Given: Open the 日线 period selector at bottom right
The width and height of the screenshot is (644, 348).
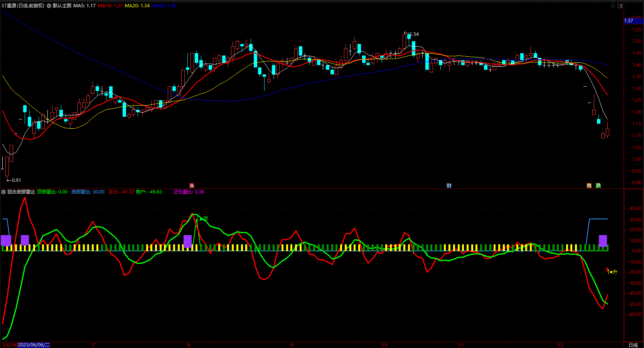Looking at the screenshot, I should tap(633, 345).
